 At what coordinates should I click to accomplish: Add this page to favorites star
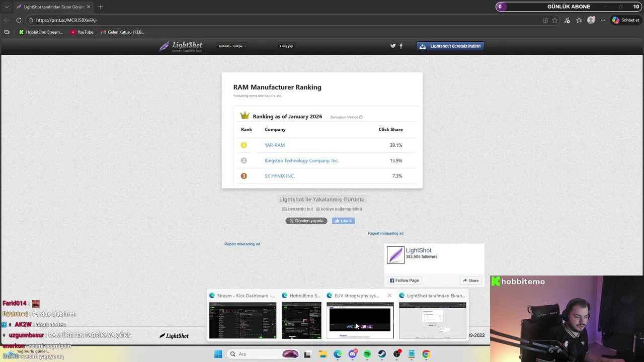coord(555,20)
